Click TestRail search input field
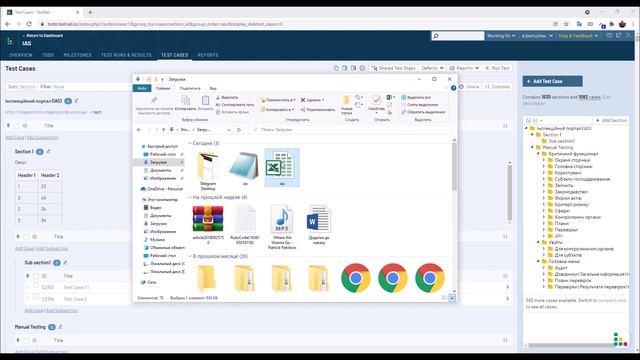 pyautogui.click(x=458, y=36)
